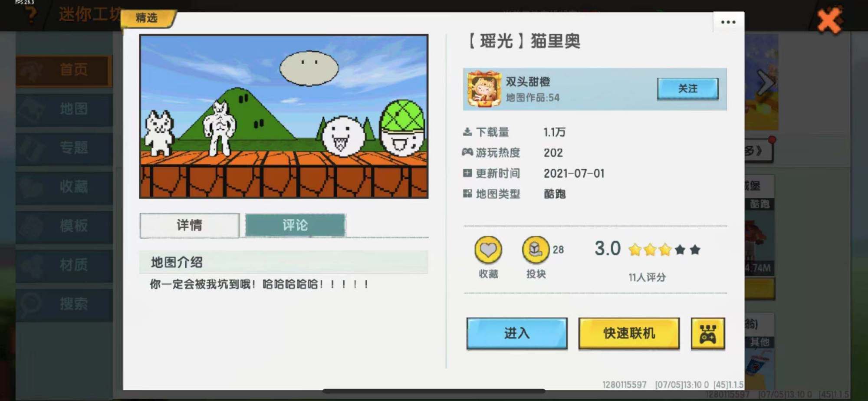Give a five-star rating on the stars

694,250
